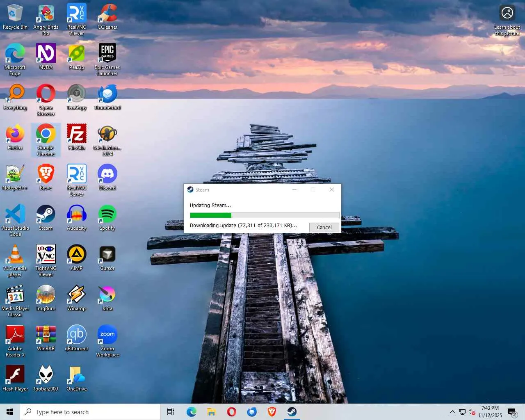Image resolution: width=525 pixels, height=420 pixels.
Task: Open Task View from the taskbar
Action: (x=171, y=412)
